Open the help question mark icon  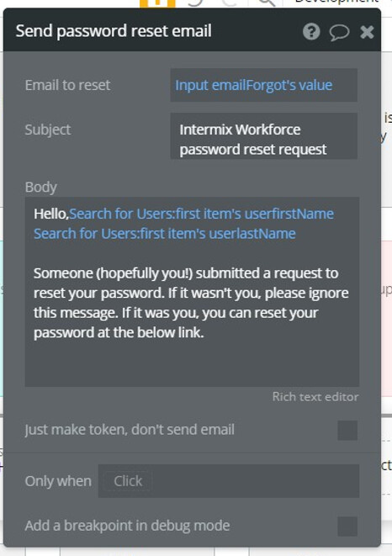click(311, 32)
